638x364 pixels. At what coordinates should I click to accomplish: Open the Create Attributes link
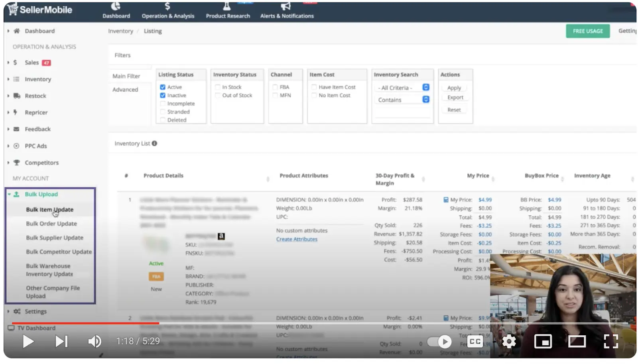click(297, 239)
